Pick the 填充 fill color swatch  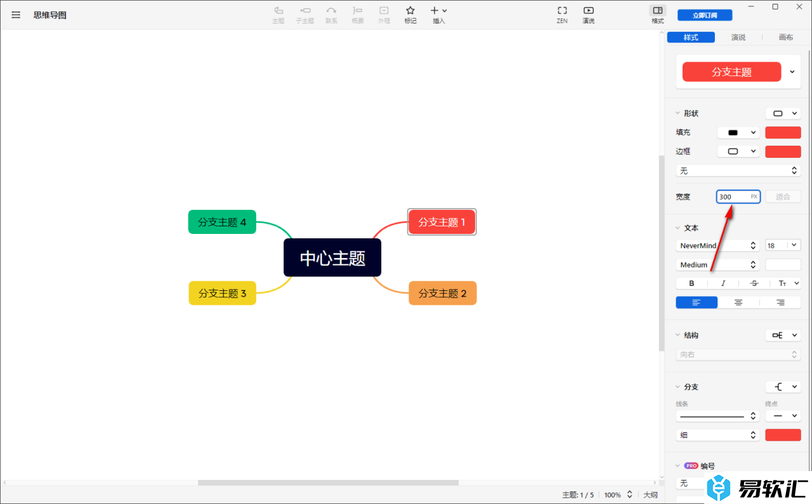coord(783,132)
